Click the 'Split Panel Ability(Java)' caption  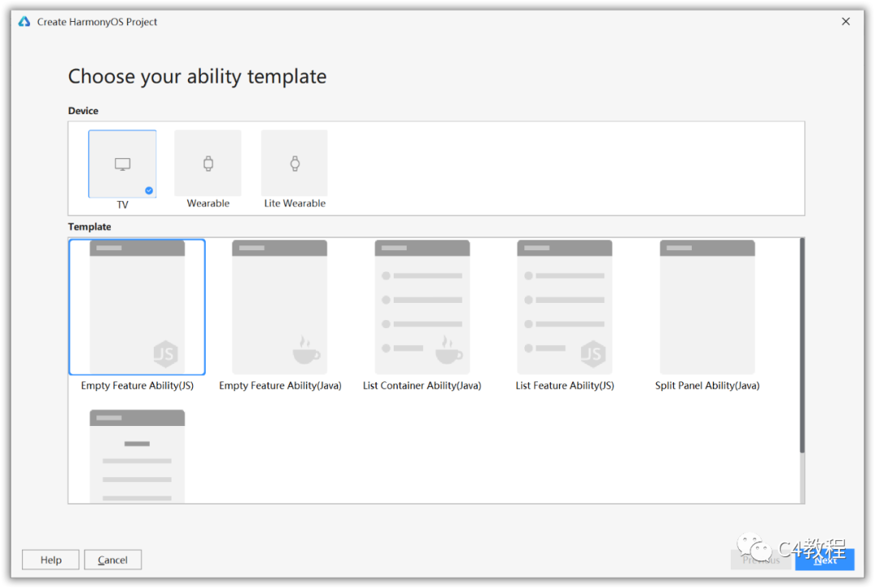click(707, 386)
